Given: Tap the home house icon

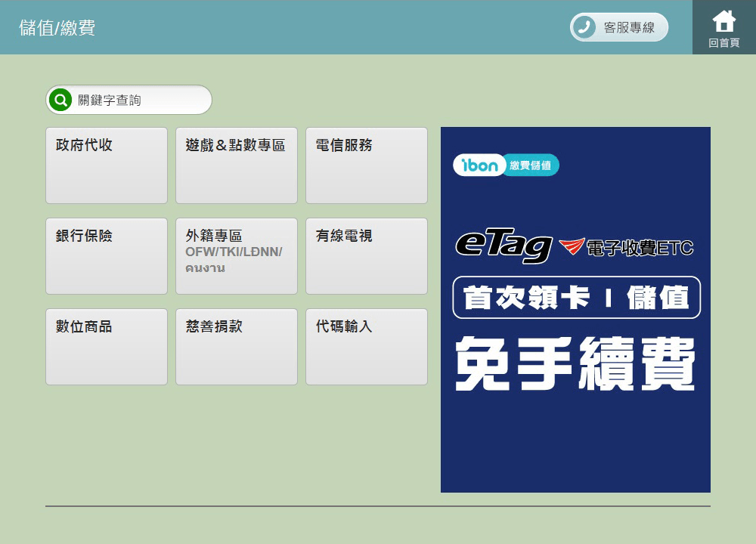Looking at the screenshot, I should tap(723, 21).
